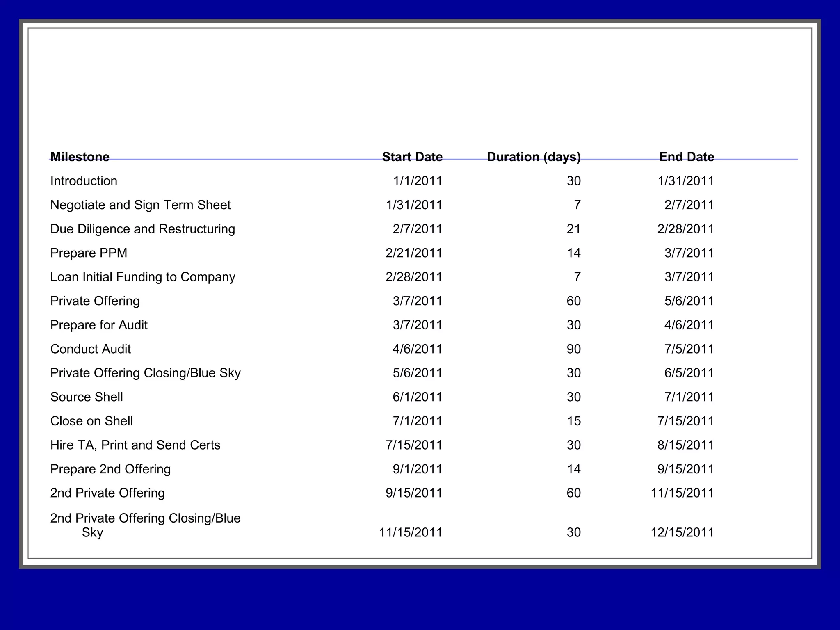Image resolution: width=840 pixels, height=630 pixels.
Task: Click Close on Shell end date 7/15/2011
Action: click(685, 421)
